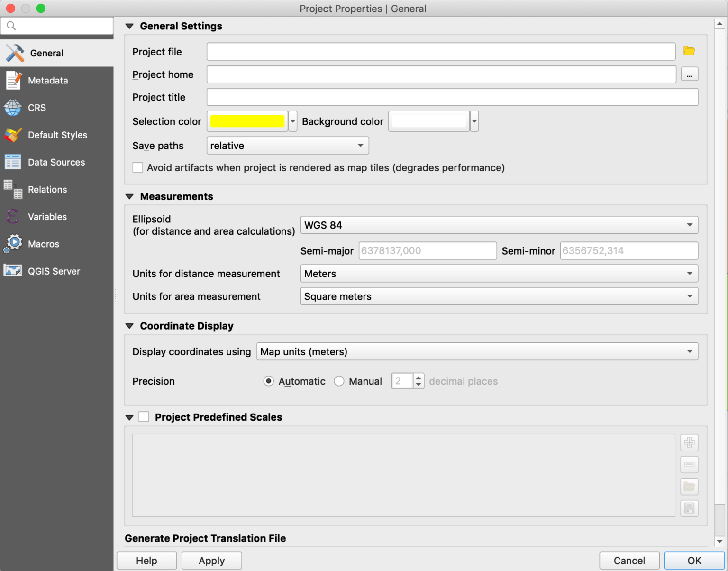728x571 pixels.
Task: Click the white Background color swatch
Action: coord(429,121)
